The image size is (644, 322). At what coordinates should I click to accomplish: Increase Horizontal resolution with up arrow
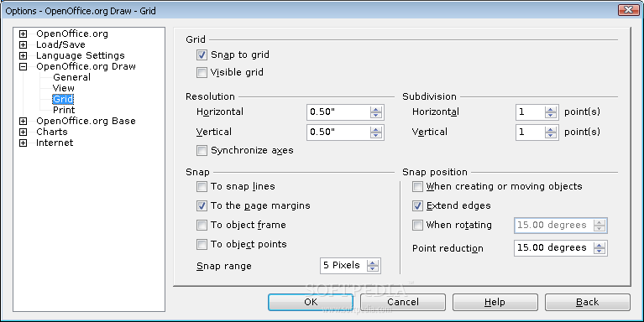[376, 109]
